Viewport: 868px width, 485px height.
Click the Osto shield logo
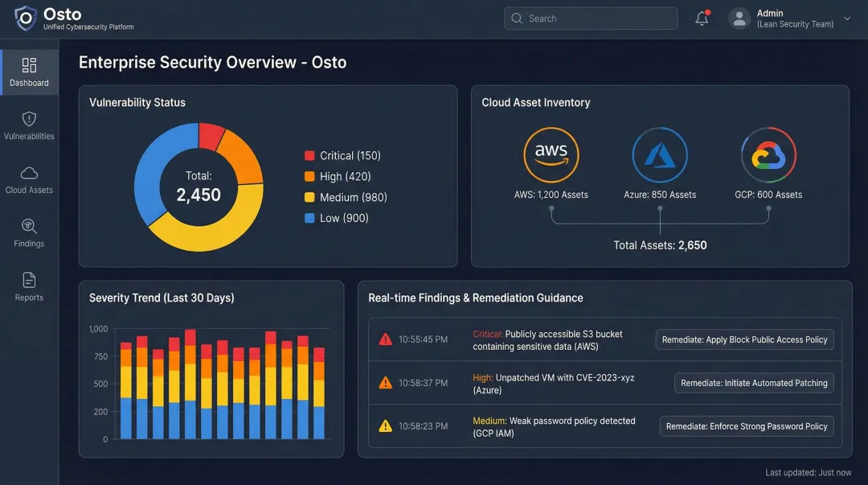[x=24, y=17]
